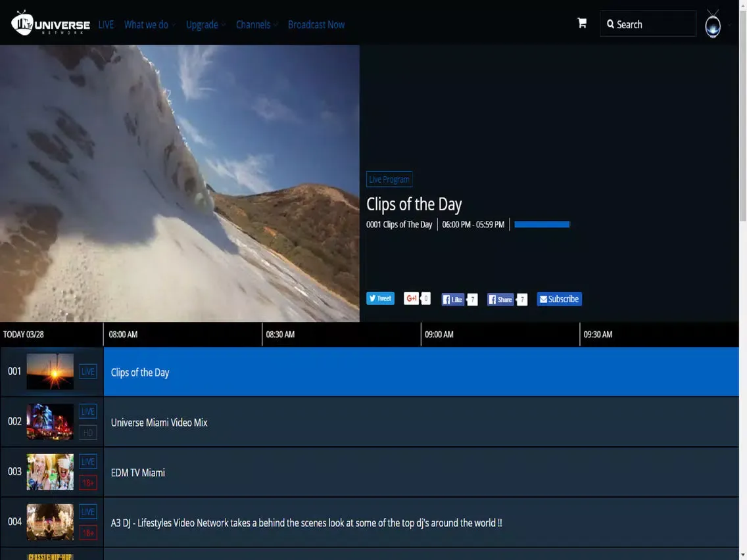Click LIVE badge on channel 002

click(x=87, y=411)
